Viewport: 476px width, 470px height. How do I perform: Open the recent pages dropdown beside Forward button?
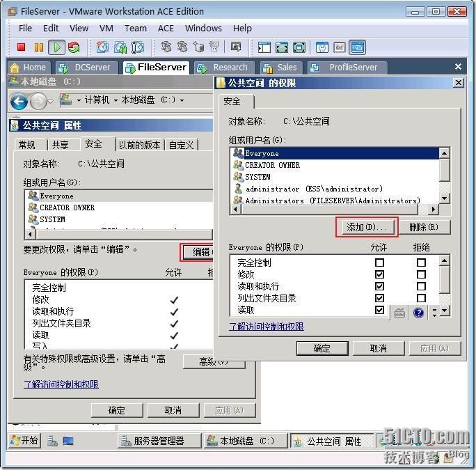click(51, 101)
